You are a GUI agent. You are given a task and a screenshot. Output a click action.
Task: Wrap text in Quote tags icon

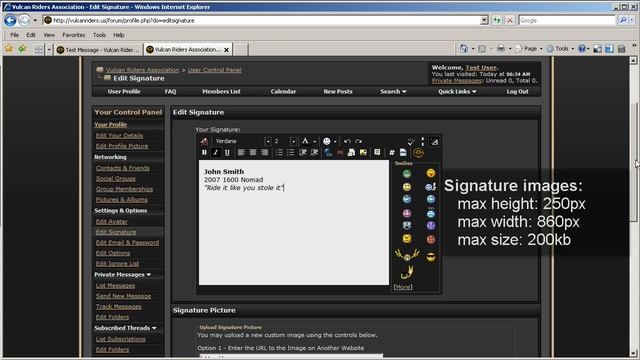point(377,153)
